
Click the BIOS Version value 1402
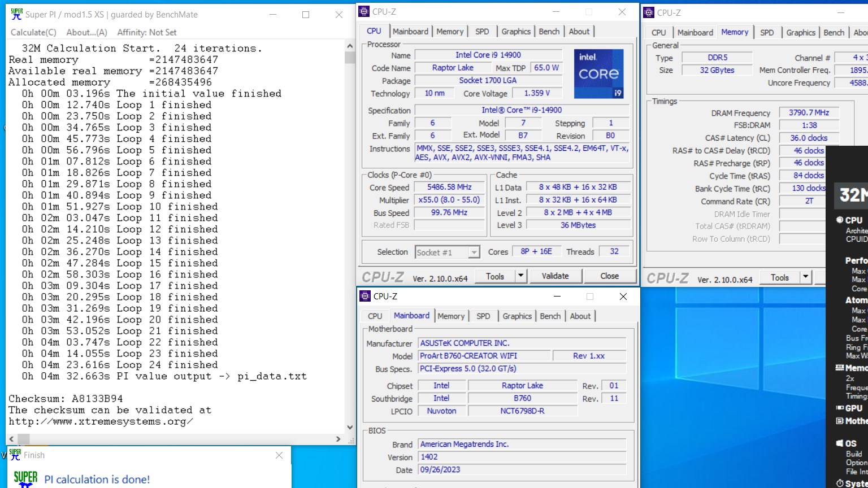(x=522, y=457)
